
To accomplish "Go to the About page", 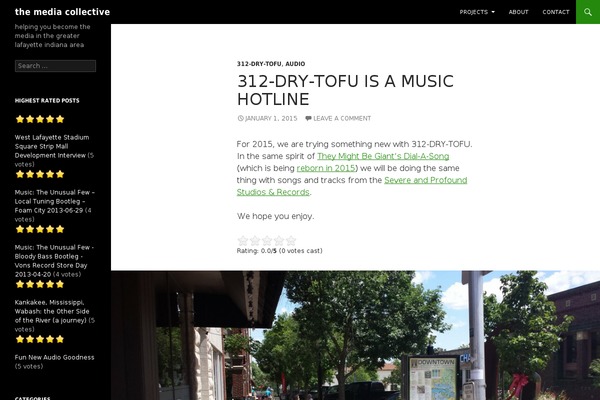I will coord(518,12).
